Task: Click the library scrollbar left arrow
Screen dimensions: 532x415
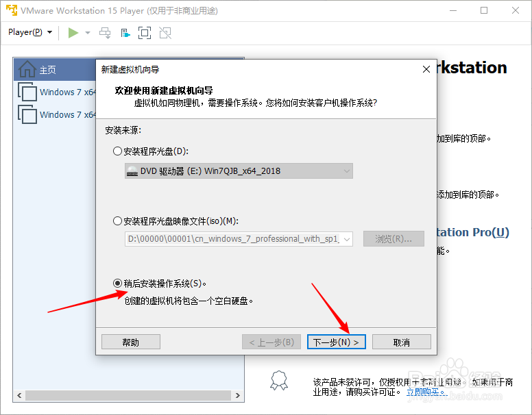Action: (19, 395)
